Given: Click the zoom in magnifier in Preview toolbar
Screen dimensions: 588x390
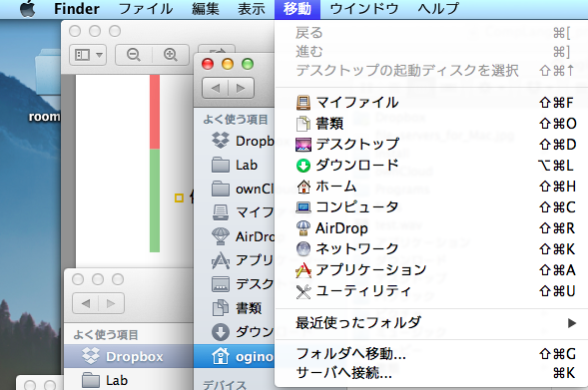Looking at the screenshot, I should pos(171,55).
